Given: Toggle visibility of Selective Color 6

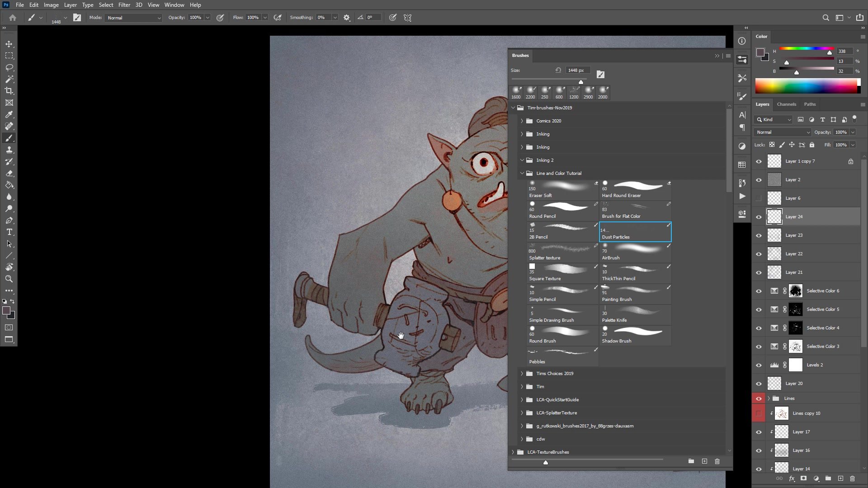Looking at the screenshot, I should 759,291.
